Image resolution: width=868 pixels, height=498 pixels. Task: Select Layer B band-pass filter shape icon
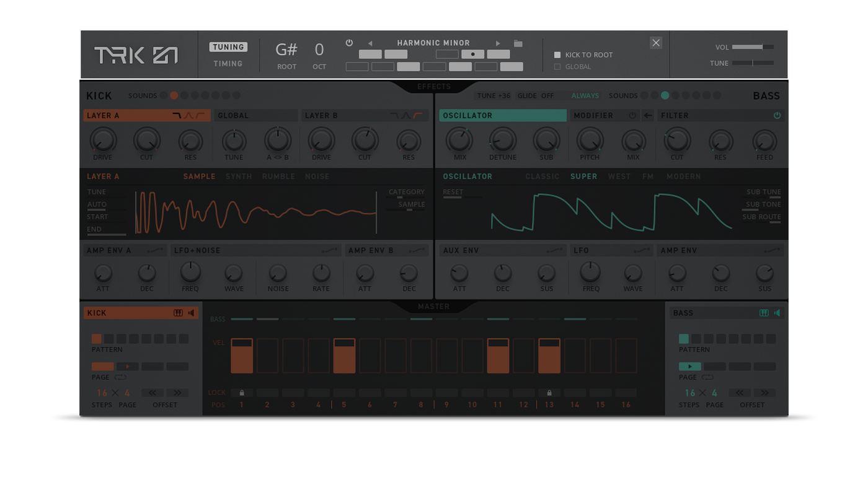(406, 116)
